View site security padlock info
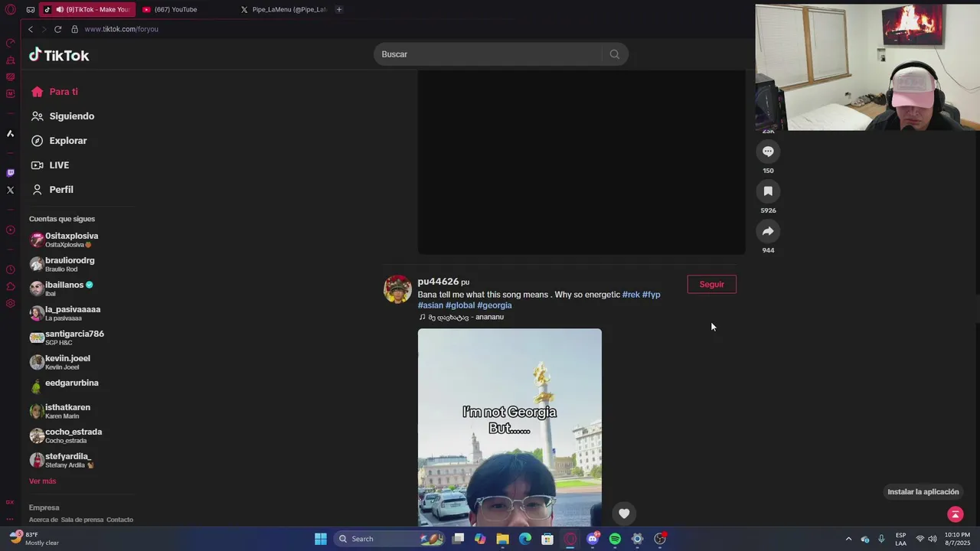This screenshot has height=551, width=980. tap(74, 29)
